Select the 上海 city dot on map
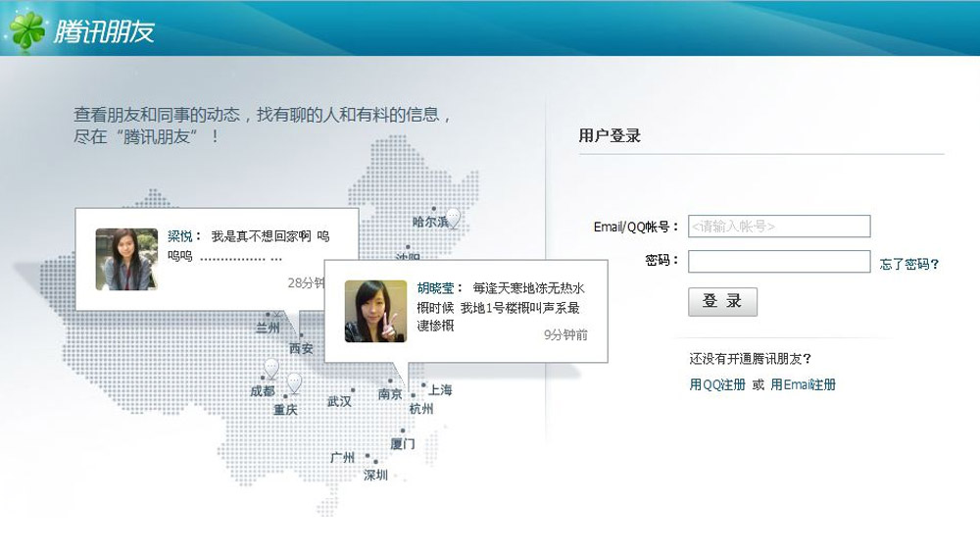Screen dimensions: 980x558 (423, 385)
